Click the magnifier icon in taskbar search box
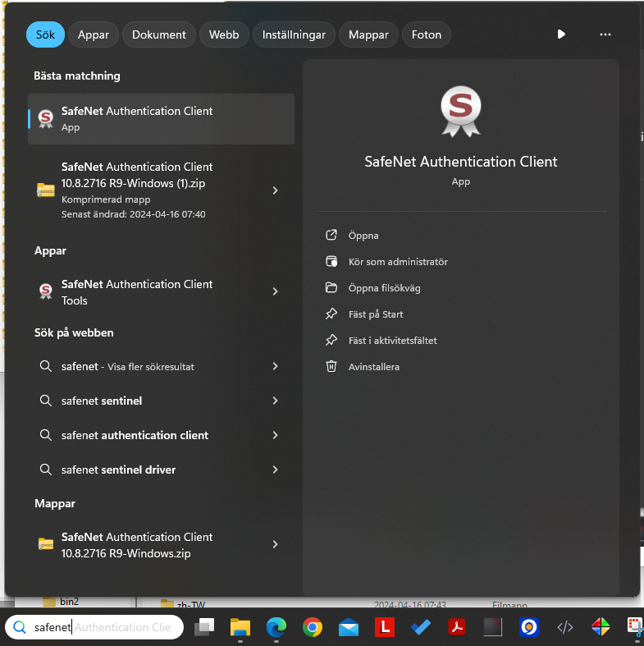The height and width of the screenshot is (646, 644). tap(20, 627)
